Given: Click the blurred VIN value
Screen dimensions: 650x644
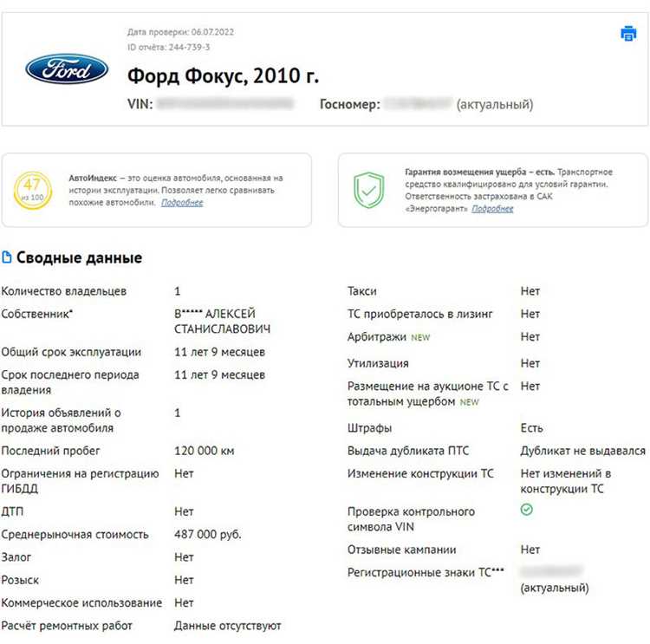Looking at the screenshot, I should point(225,104).
